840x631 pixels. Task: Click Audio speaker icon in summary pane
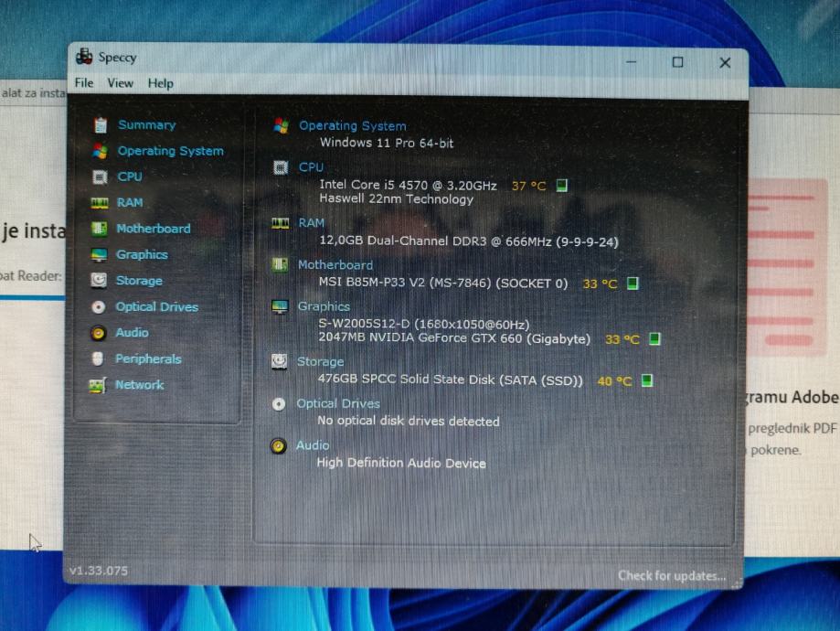[x=278, y=446]
